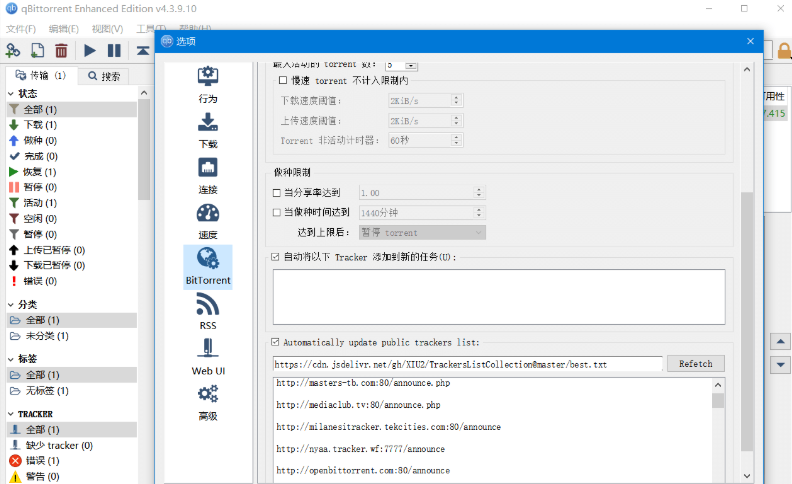Click the down arrow button in main window
The width and height of the screenshot is (792, 484).
click(x=780, y=365)
